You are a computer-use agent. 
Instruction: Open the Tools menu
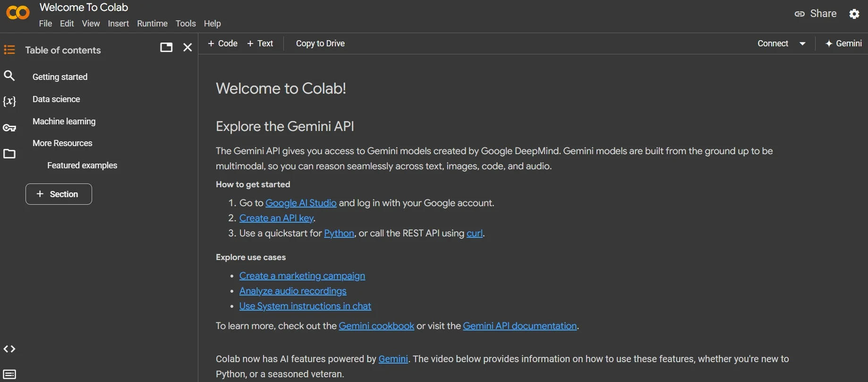pos(186,24)
